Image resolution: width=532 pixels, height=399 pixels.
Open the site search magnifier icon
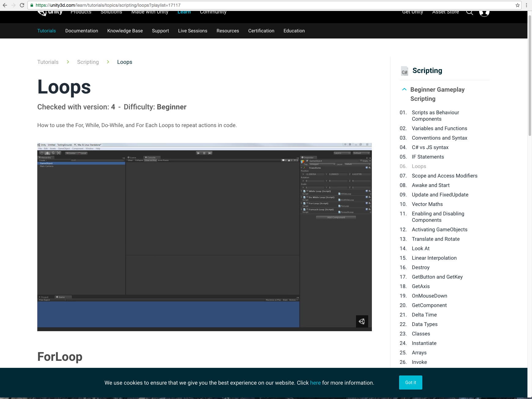[x=470, y=12]
